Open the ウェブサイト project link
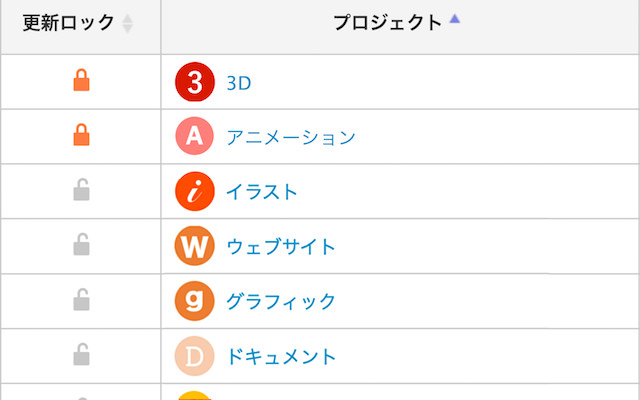The image size is (640, 400). click(281, 247)
